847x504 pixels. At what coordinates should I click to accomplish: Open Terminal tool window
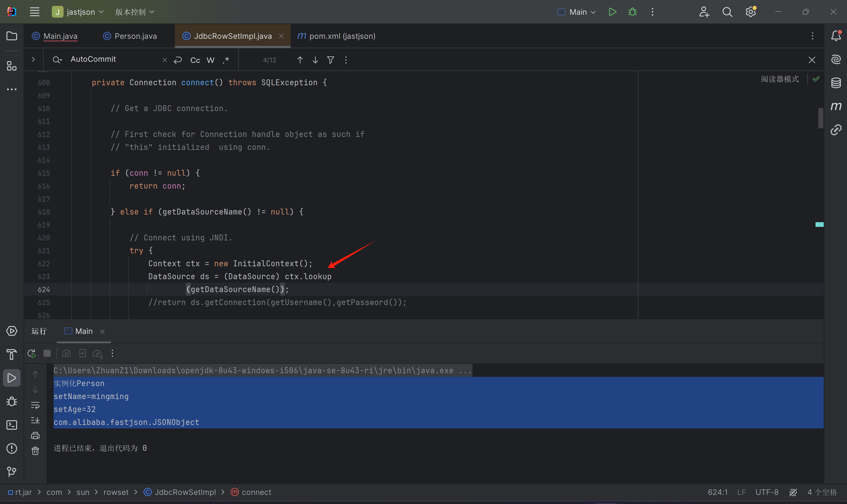coord(11,425)
